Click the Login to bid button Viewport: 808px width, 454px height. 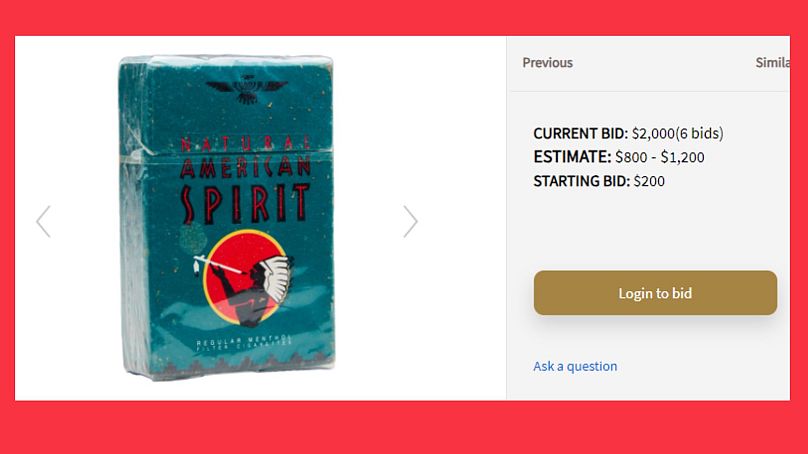coord(655,293)
